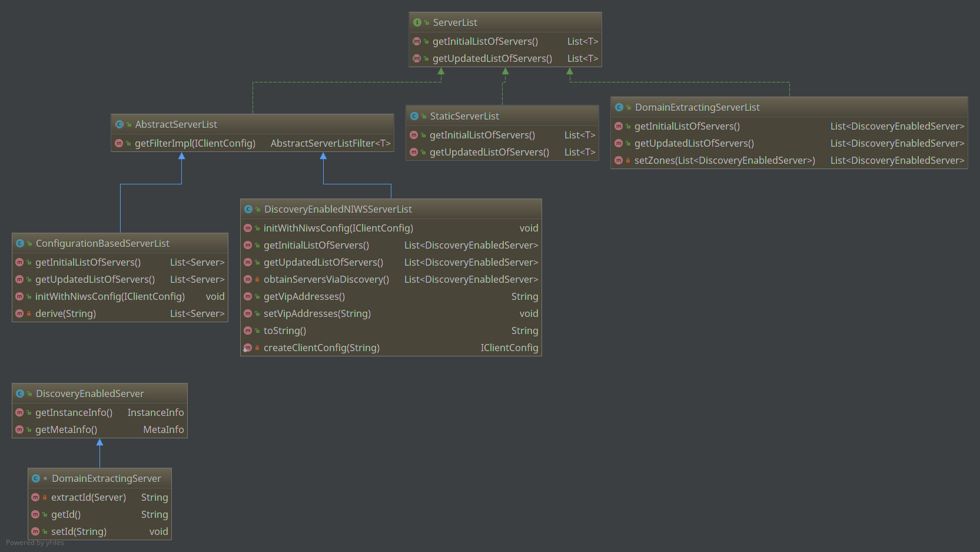The height and width of the screenshot is (552, 980).
Task: Click the derive(String) method
Action: point(65,313)
